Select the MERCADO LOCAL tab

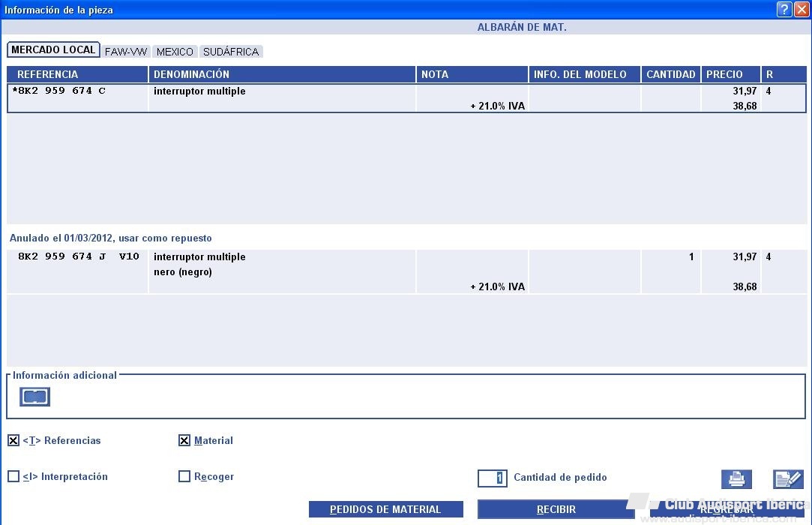53,49
